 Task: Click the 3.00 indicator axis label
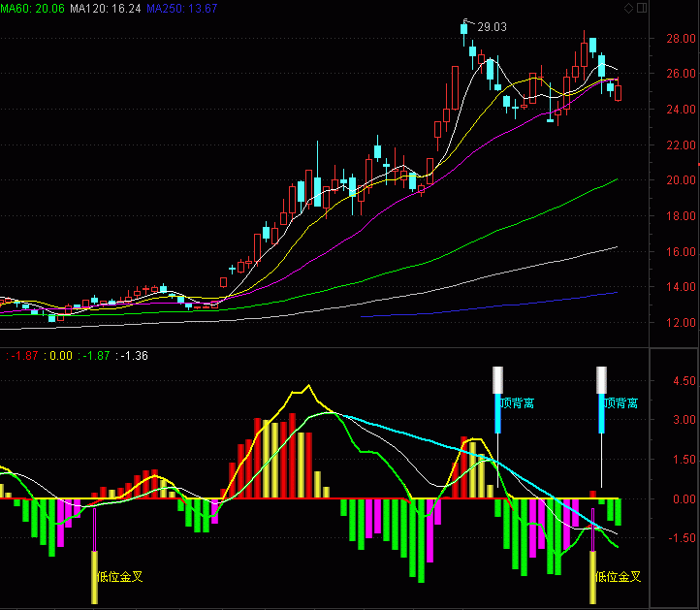[684, 420]
